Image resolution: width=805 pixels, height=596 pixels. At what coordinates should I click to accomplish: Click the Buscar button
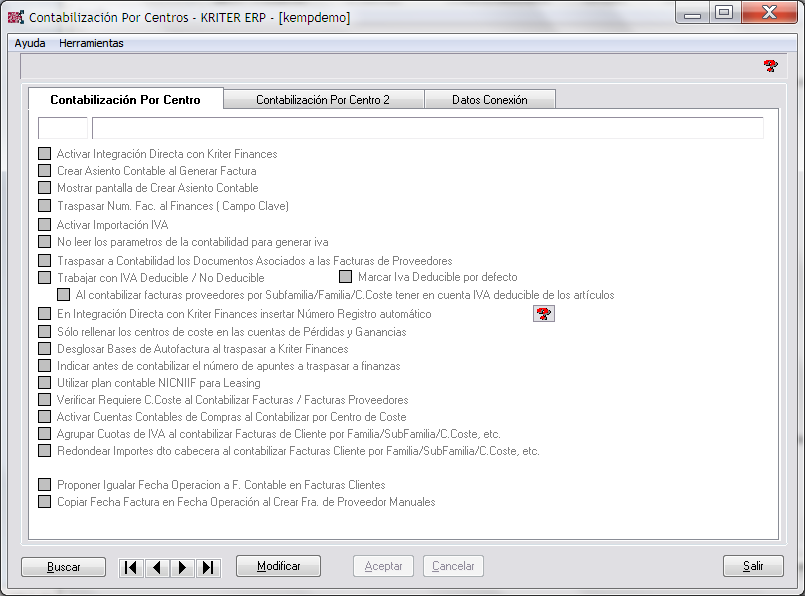click(x=63, y=567)
